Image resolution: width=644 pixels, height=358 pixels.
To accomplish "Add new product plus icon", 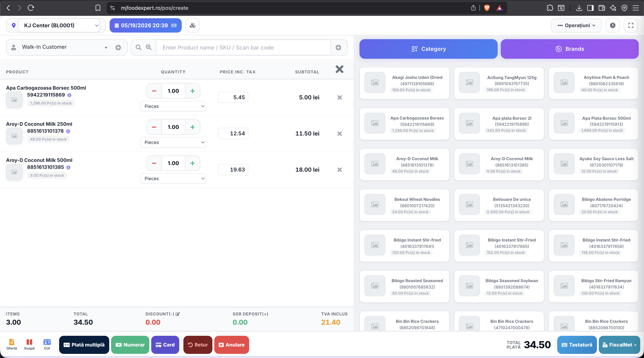I will [x=338, y=47].
